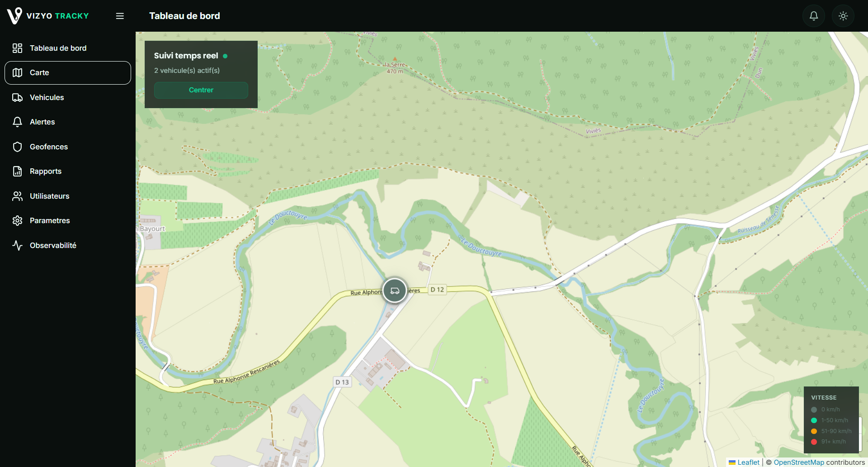Navigate to Rapports

pos(68,171)
